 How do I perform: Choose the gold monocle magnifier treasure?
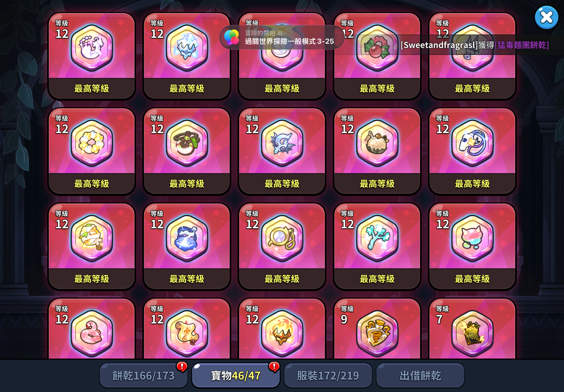(282, 238)
